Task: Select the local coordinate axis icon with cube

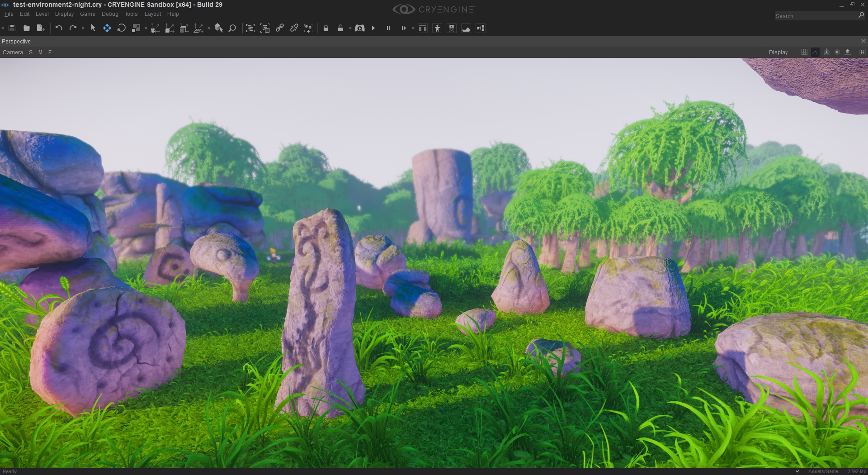Action: (170, 28)
